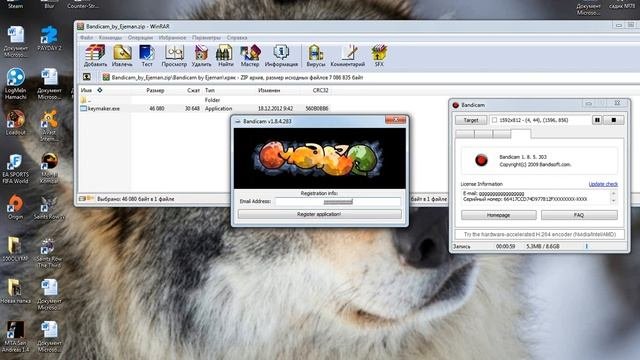Viewport: 640px width, 360px height.
Task: Open the MTA San Andreas 1.4 shortcut
Action: click(16, 336)
